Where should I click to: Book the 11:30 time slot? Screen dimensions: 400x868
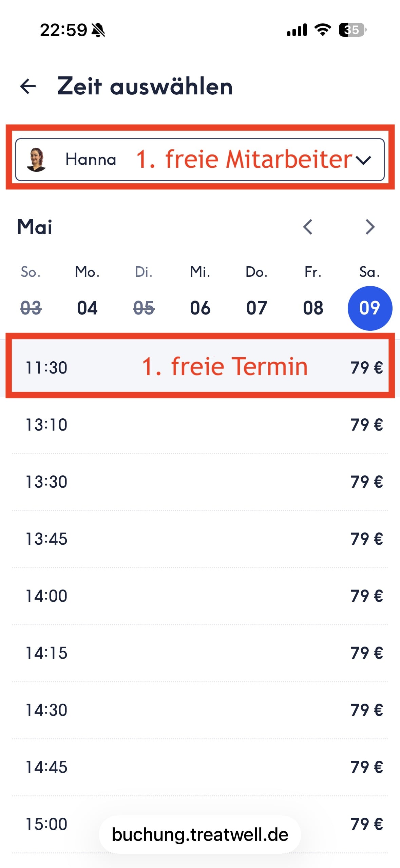[200, 368]
